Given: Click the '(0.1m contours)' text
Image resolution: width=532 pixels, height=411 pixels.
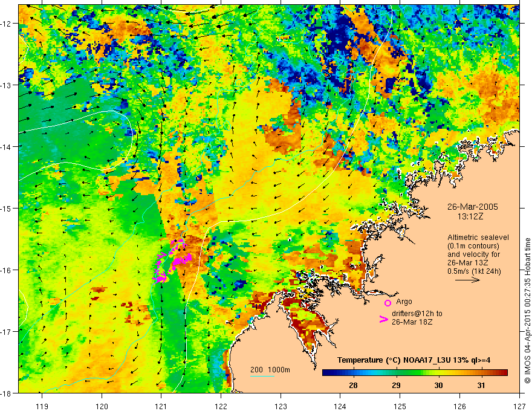Looking at the screenshot, I should [x=473, y=246].
